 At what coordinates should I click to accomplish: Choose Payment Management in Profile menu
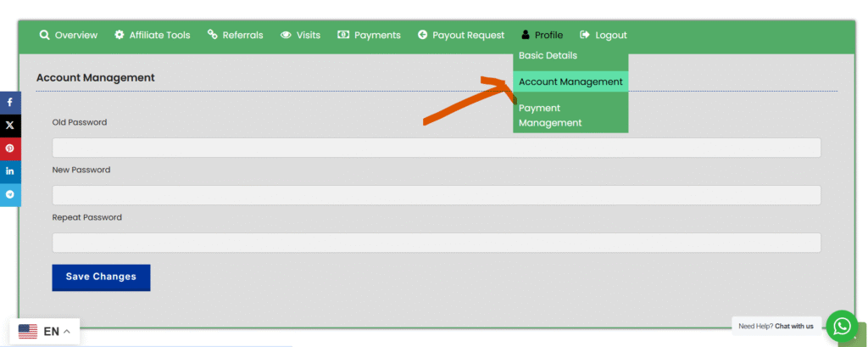pos(550,115)
